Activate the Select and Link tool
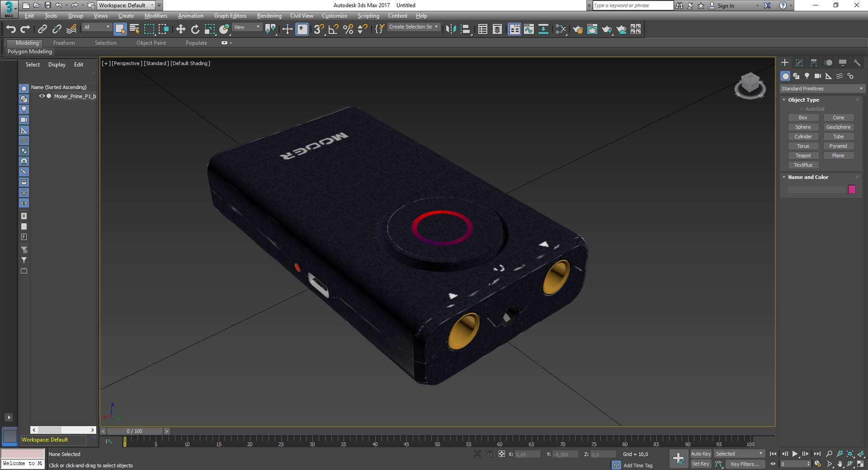The width and height of the screenshot is (868, 470). point(42,29)
